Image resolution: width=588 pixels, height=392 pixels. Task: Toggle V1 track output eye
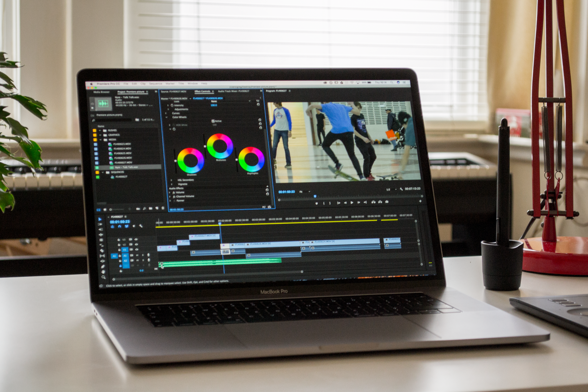[x=137, y=249]
